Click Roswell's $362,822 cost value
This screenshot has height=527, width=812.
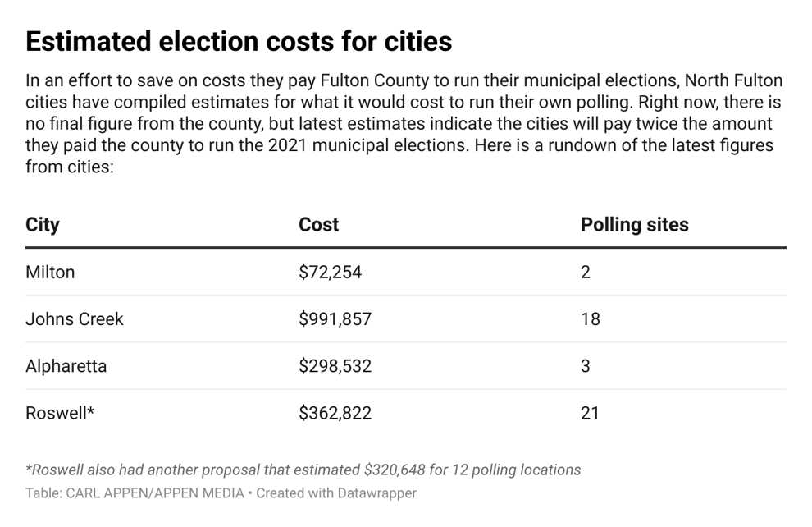(335, 413)
